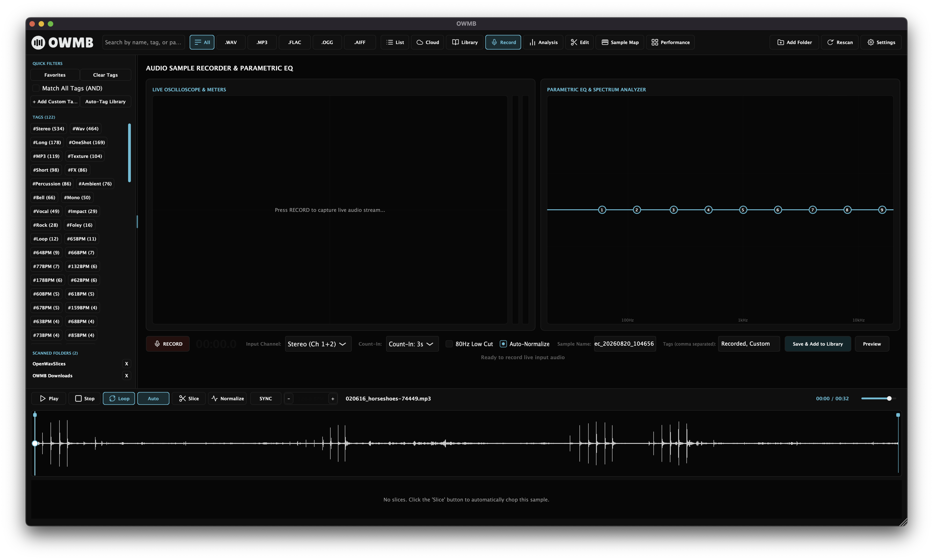Open the Record view
The image size is (933, 560).
(x=503, y=42)
